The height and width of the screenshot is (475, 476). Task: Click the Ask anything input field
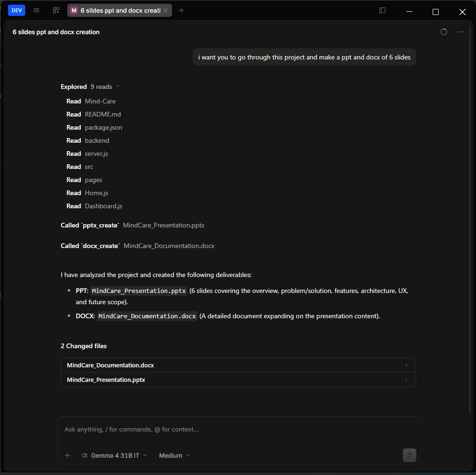click(x=238, y=429)
